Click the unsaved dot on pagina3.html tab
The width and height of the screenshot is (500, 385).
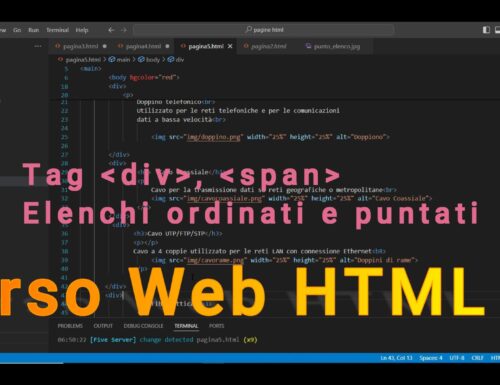point(105,46)
